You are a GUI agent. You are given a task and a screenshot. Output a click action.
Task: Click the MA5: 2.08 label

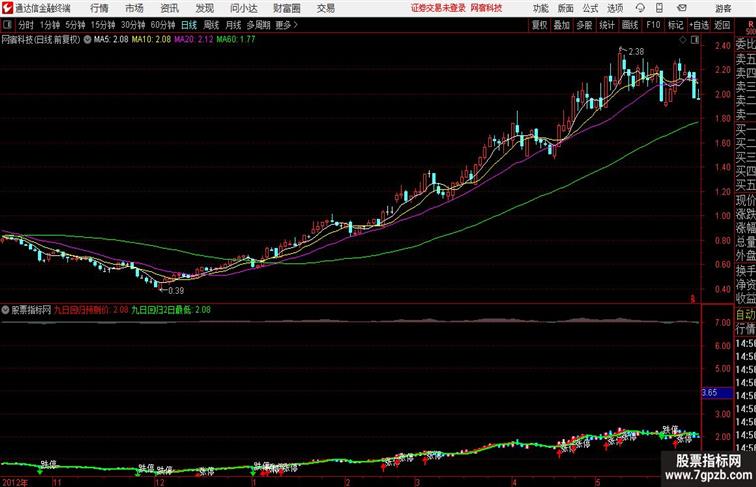pyautogui.click(x=111, y=40)
